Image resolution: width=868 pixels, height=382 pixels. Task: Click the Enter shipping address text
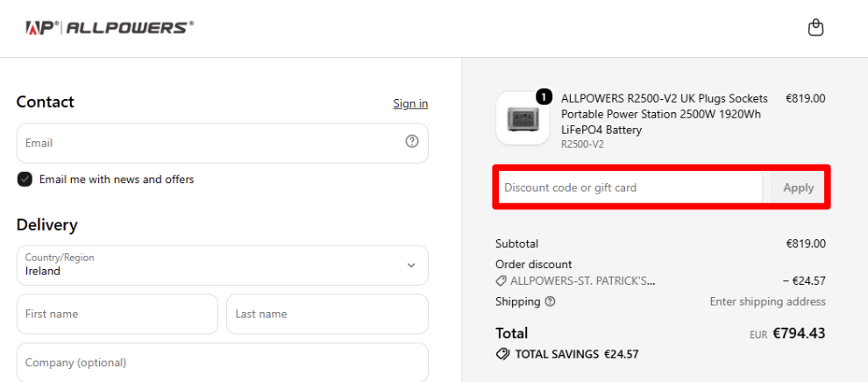767,301
